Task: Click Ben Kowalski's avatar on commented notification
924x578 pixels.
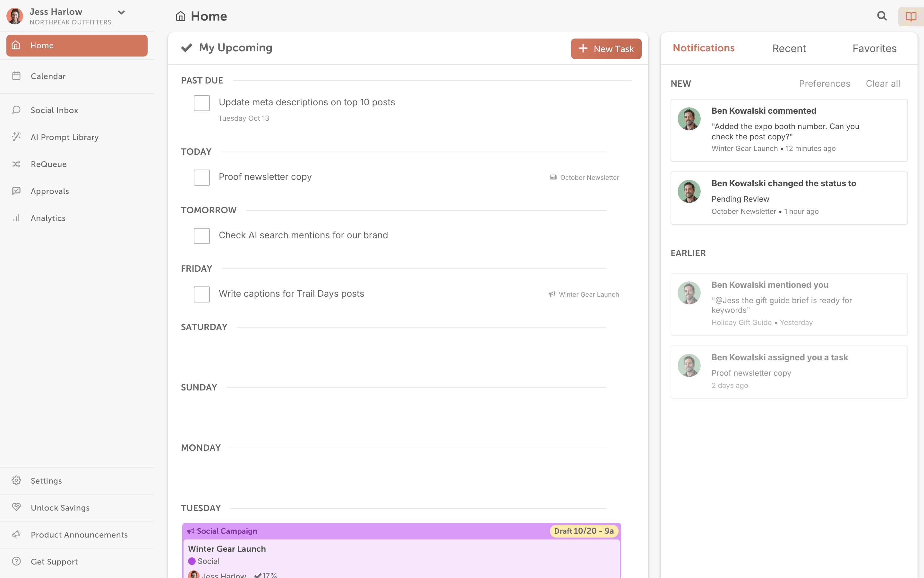Action: 689,118
